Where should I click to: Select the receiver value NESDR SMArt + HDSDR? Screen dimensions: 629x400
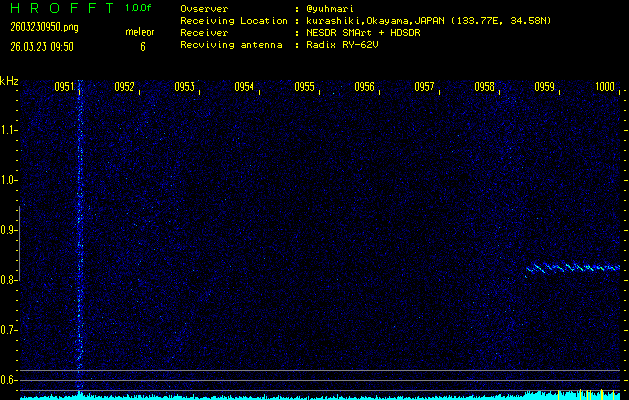click(x=363, y=33)
